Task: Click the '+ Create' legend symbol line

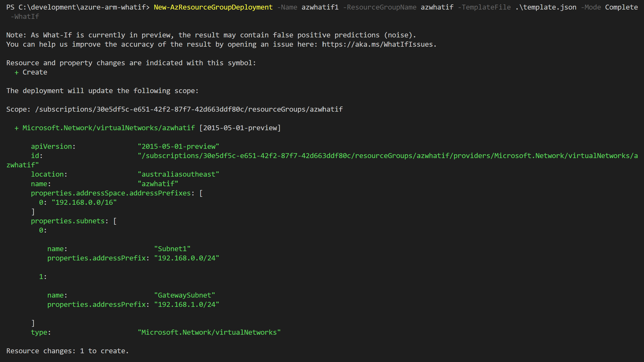Action: point(31,72)
